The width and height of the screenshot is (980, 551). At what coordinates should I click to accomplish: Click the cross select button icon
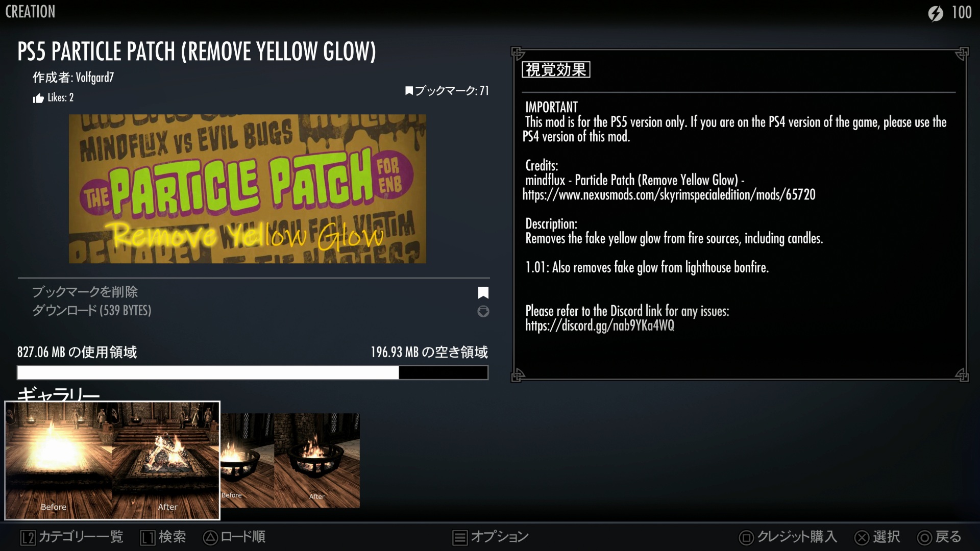(862, 537)
